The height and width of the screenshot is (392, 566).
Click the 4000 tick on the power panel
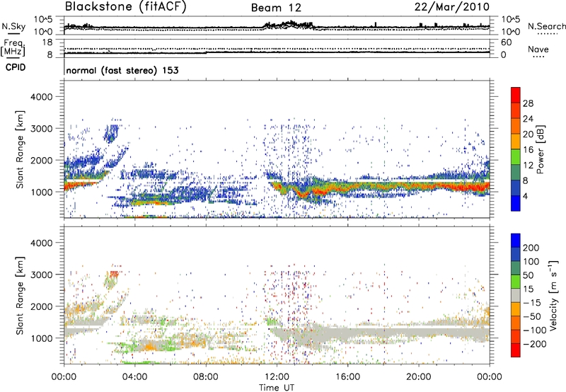coord(41,97)
